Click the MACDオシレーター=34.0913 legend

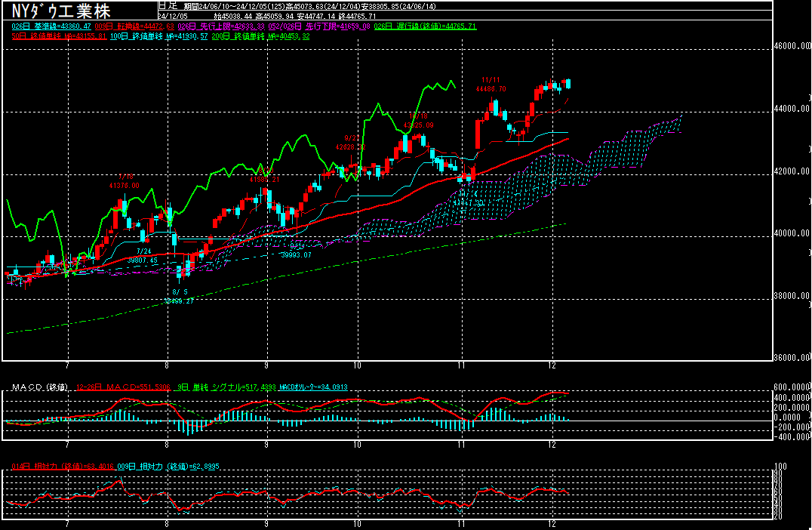click(x=313, y=387)
